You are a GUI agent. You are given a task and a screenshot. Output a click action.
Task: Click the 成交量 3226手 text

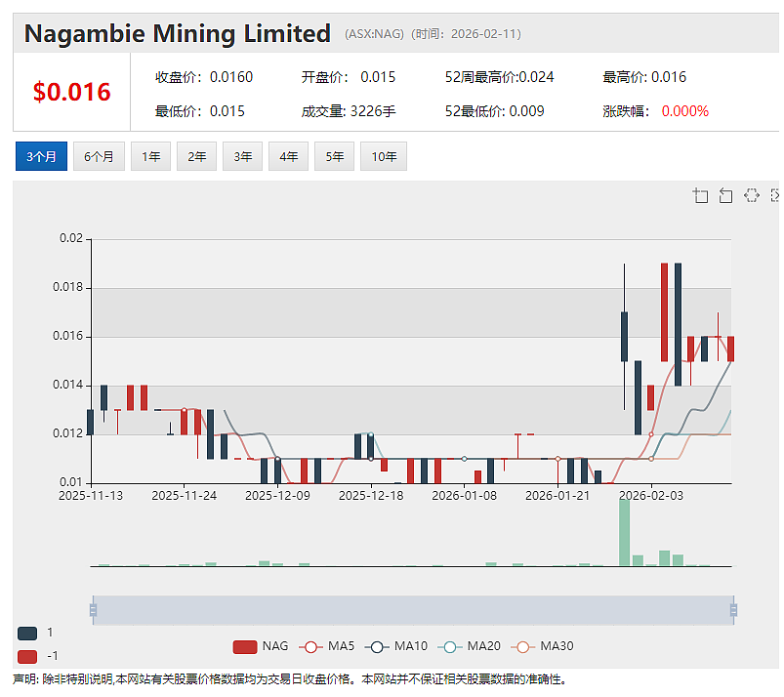(x=349, y=111)
